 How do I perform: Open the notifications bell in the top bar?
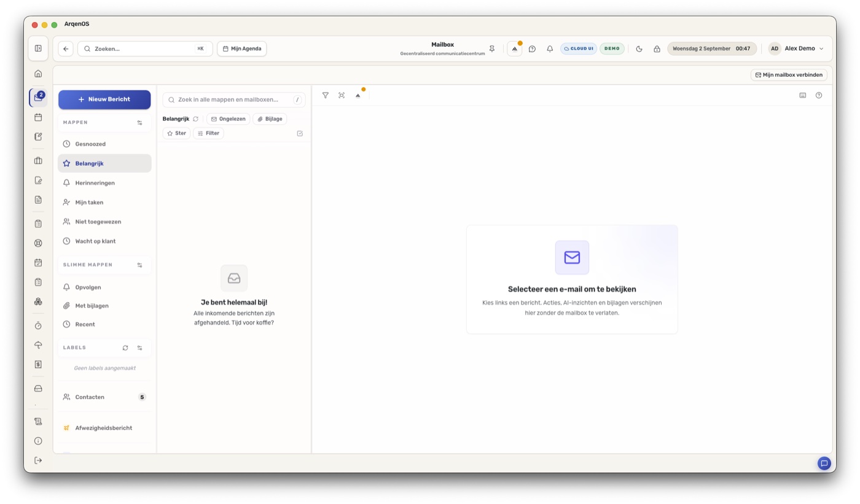point(550,48)
